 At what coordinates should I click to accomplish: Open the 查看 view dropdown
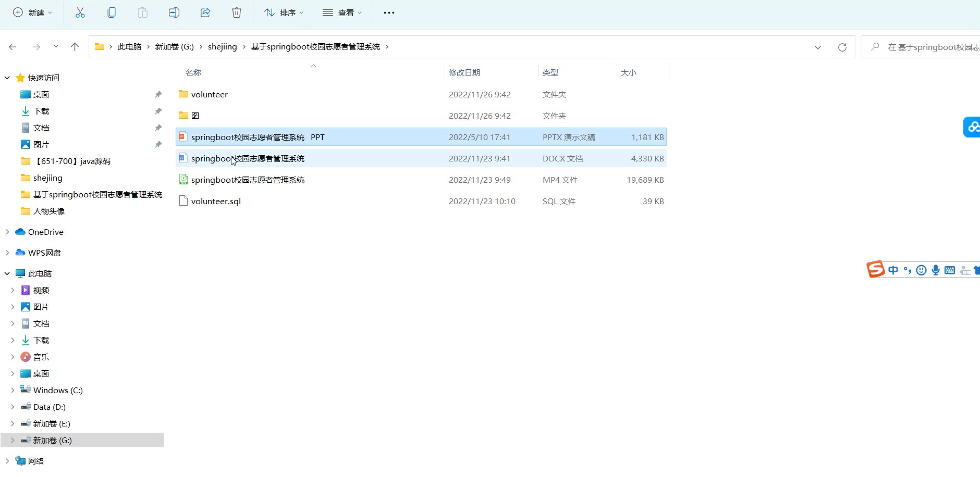click(342, 12)
